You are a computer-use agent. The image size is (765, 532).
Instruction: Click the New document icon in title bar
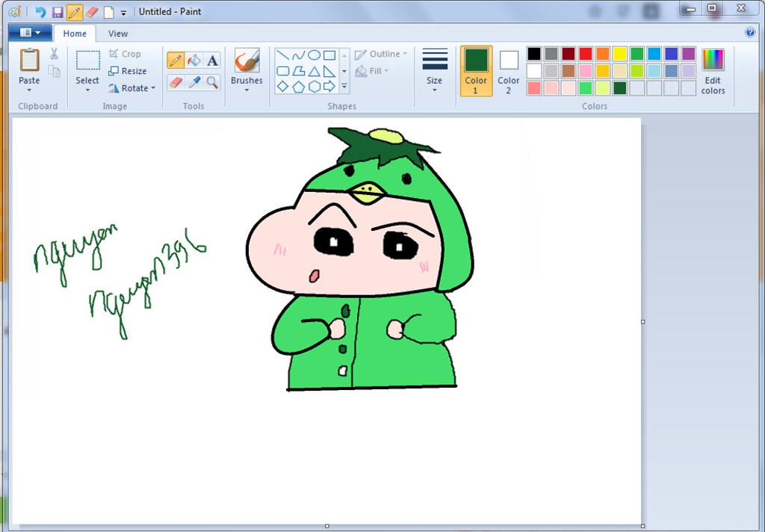coord(108,12)
